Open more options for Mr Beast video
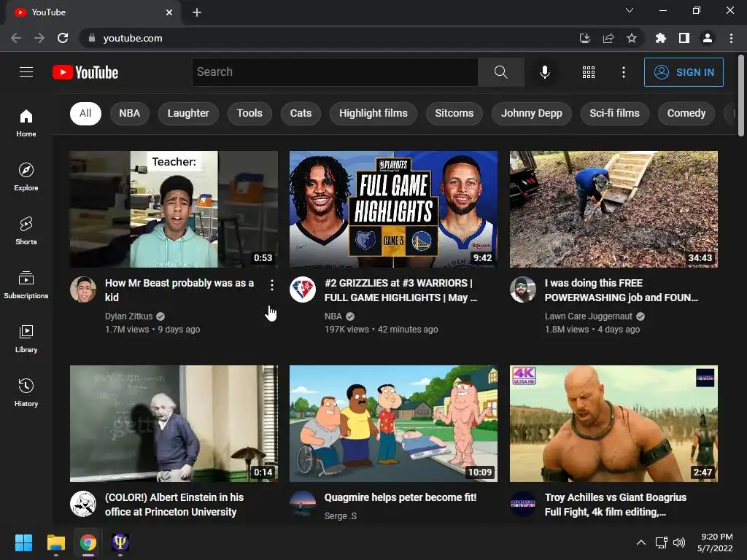Image resolution: width=747 pixels, height=560 pixels. tap(271, 285)
